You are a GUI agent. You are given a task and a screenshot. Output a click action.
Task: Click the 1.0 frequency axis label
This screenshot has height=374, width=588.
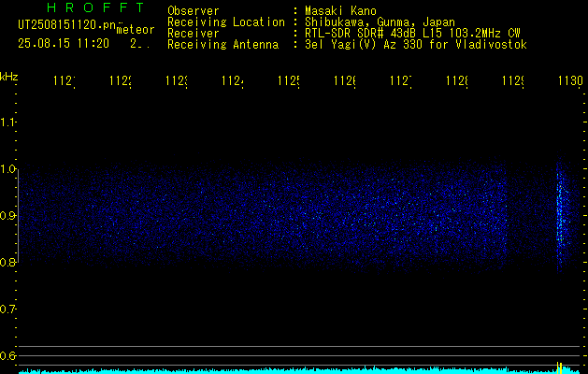[7, 169]
